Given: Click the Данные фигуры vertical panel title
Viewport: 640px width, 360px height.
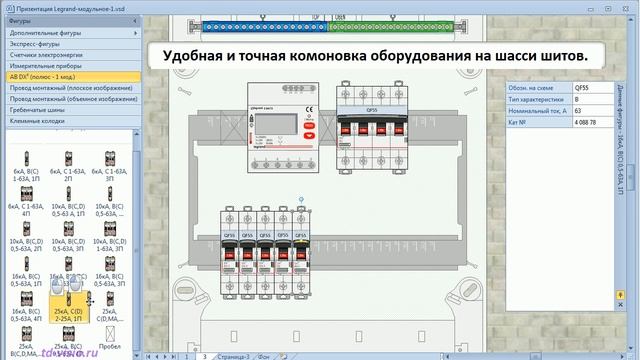Looking at the screenshot, I should pyautogui.click(x=620, y=139).
